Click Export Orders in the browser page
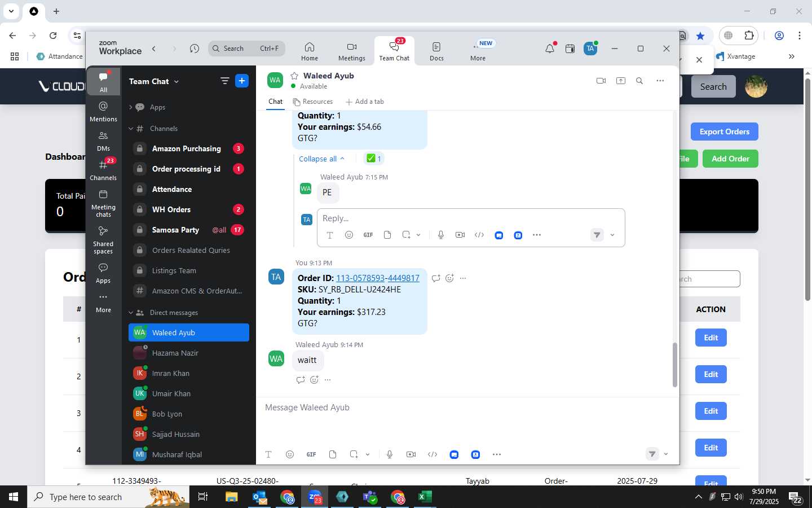 point(725,132)
